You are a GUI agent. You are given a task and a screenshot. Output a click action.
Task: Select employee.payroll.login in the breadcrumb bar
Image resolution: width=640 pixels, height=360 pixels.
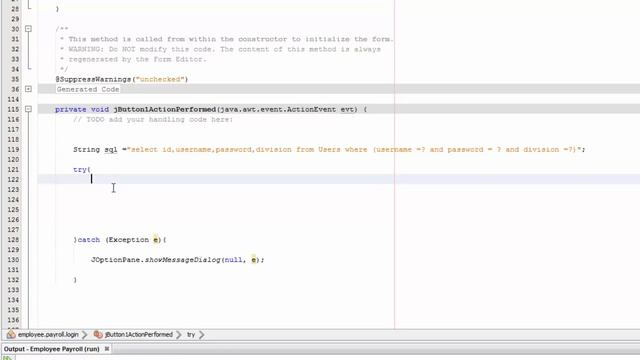pyautogui.click(x=48, y=335)
